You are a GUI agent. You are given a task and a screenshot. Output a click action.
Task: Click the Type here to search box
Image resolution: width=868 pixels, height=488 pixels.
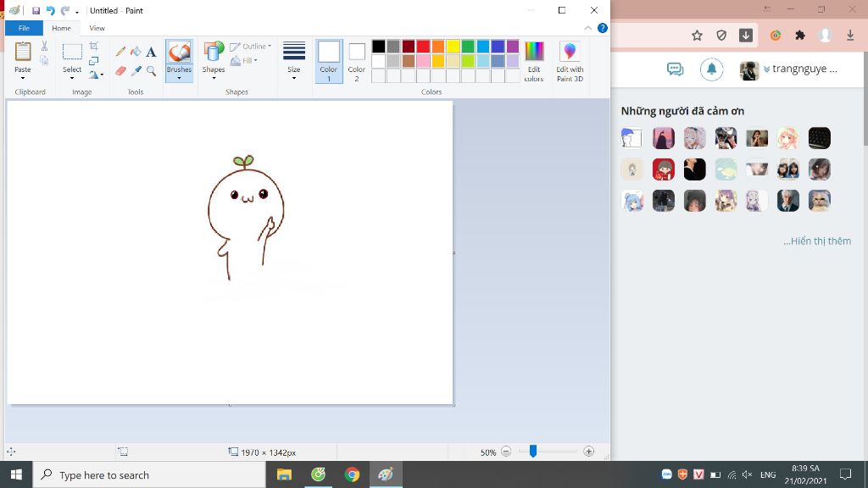pyautogui.click(x=149, y=474)
